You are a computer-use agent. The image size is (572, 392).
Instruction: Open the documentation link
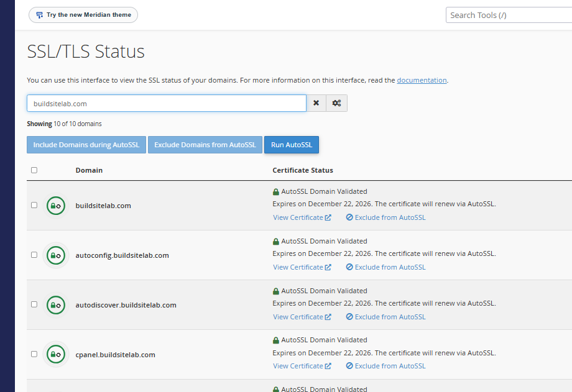[x=422, y=80]
